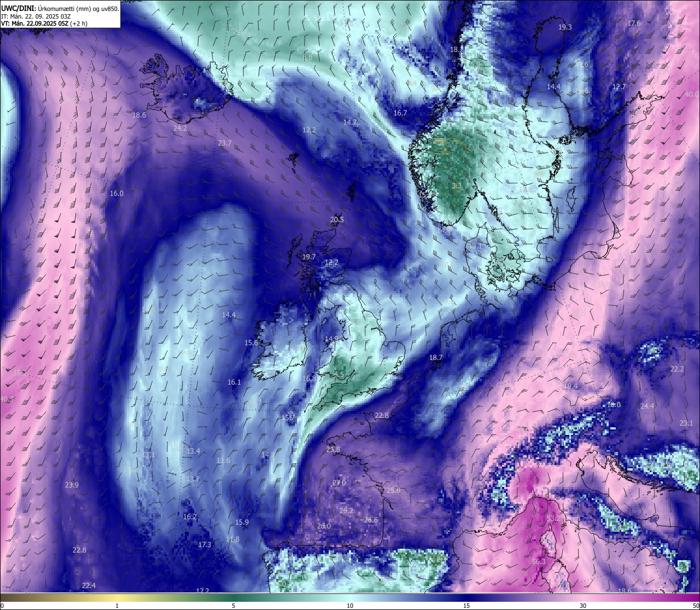Screen dimensions: 700x610
Task: Click the value 23.7 on the map
Action: point(225,143)
